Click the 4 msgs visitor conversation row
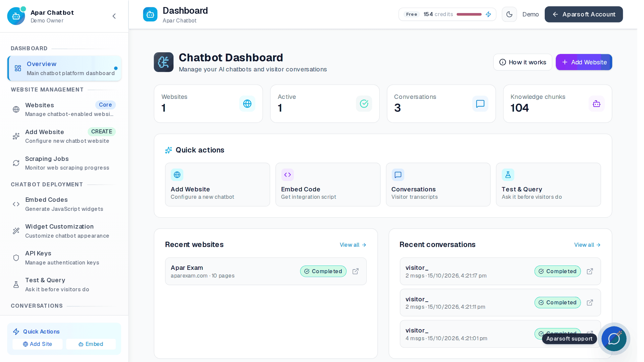Viewport: 644px width, 362px height. point(500,334)
